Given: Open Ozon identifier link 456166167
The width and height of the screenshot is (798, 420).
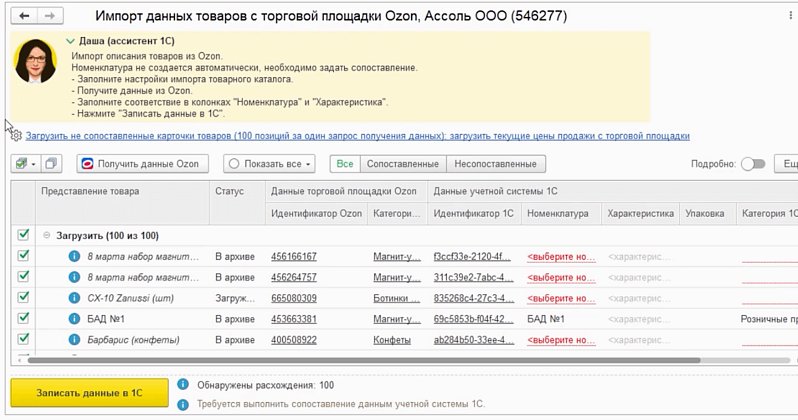Looking at the screenshot, I should pos(294,257).
